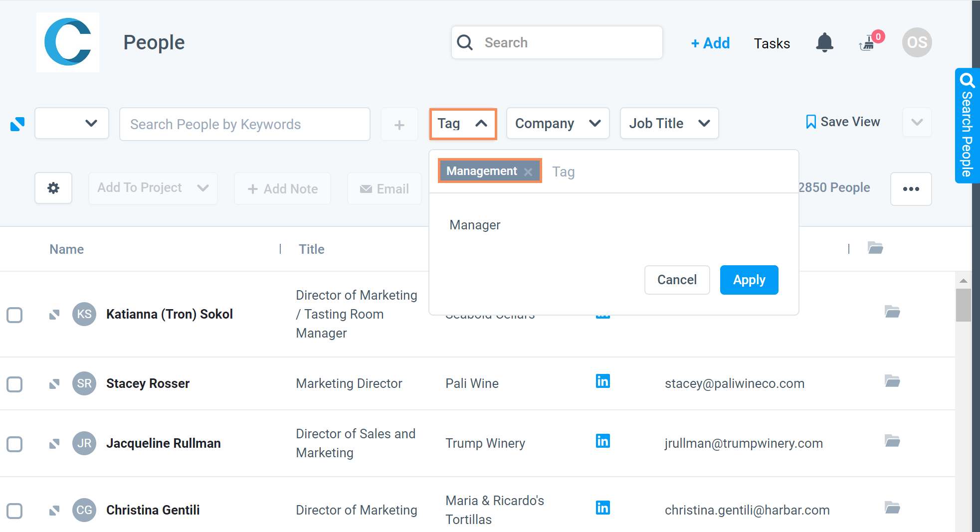Apply the Management tag filter

point(749,280)
